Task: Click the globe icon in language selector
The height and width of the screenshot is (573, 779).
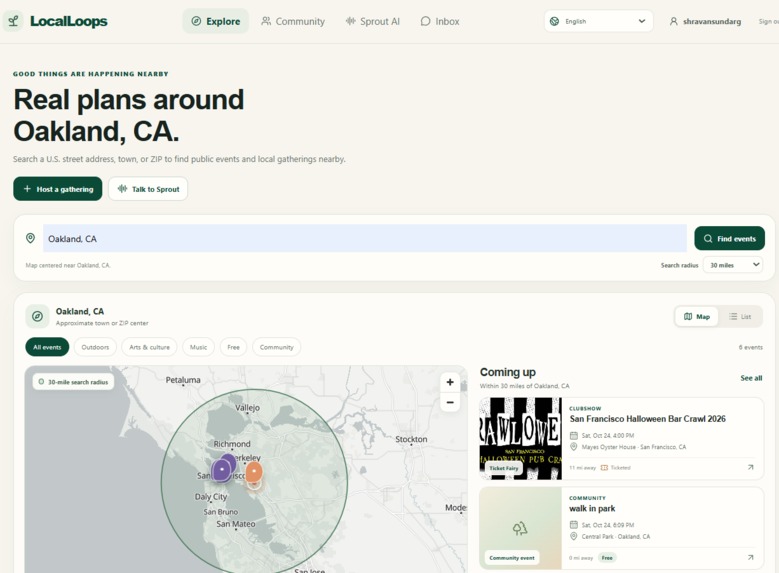Action: point(554,21)
